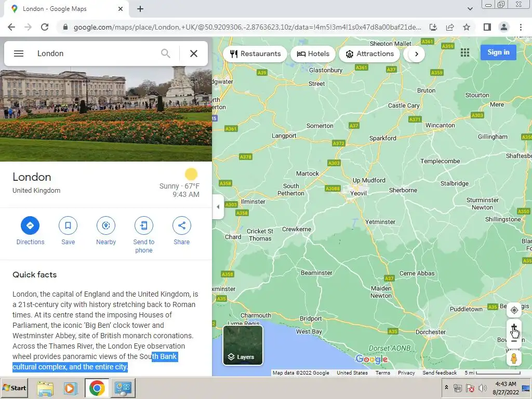The width and height of the screenshot is (532, 399).
Task: Zoom in on the map
Action: point(514,327)
